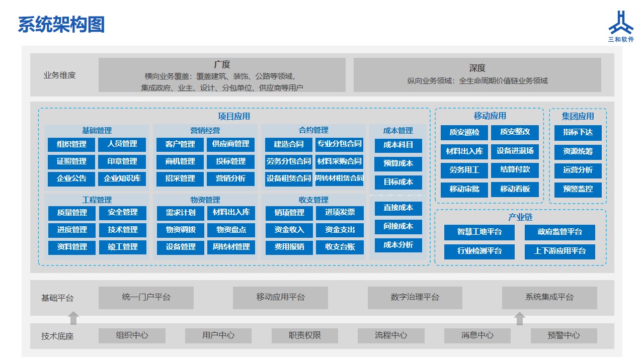Click the 智慧工地平台 box

pos(479,232)
